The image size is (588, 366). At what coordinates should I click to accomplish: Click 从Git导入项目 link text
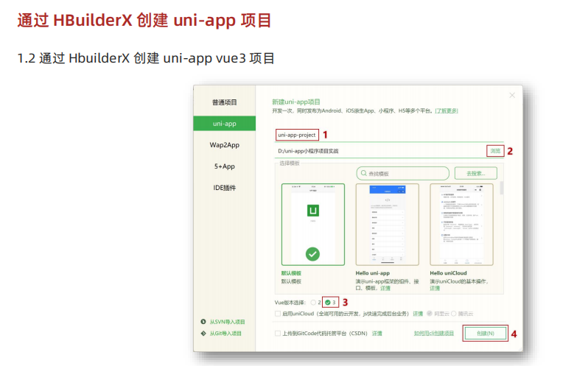coord(225,334)
